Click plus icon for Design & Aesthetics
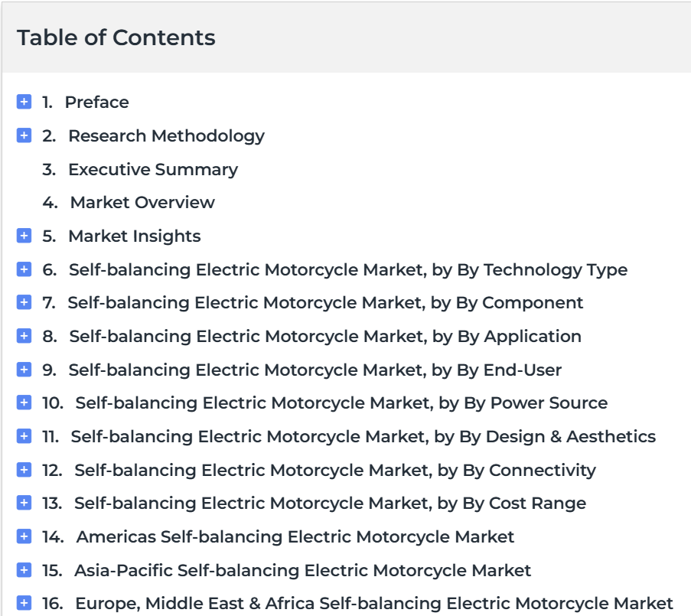Viewport: 691px width, 616px height. pos(24,436)
